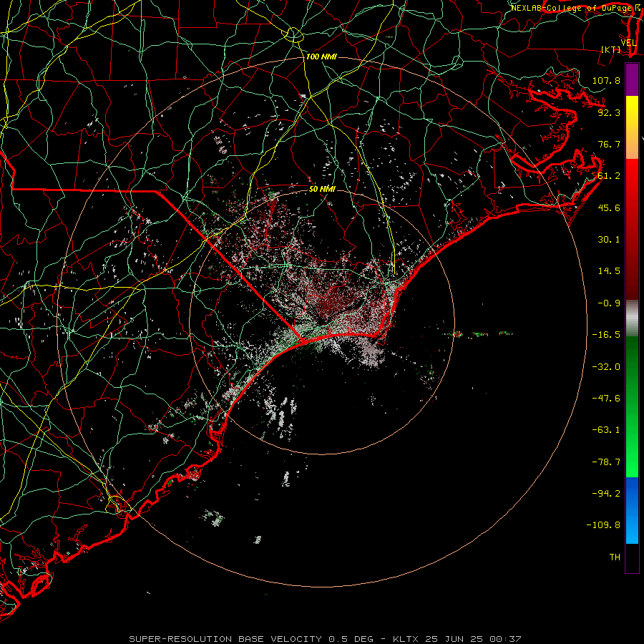Click the '25 JUN 25 00:37' timestamp
The width and height of the screenshot is (644, 644).
(x=473, y=639)
